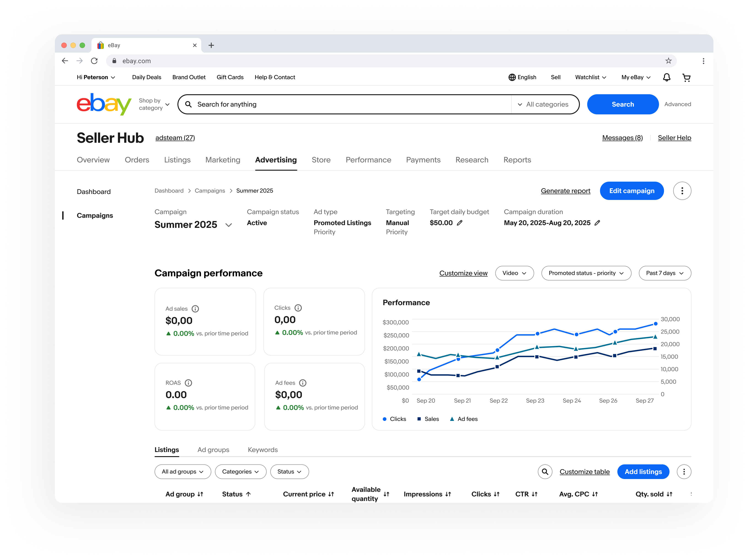
Task: Select Dashboard in left sidebar
Action: pos(94,191)
